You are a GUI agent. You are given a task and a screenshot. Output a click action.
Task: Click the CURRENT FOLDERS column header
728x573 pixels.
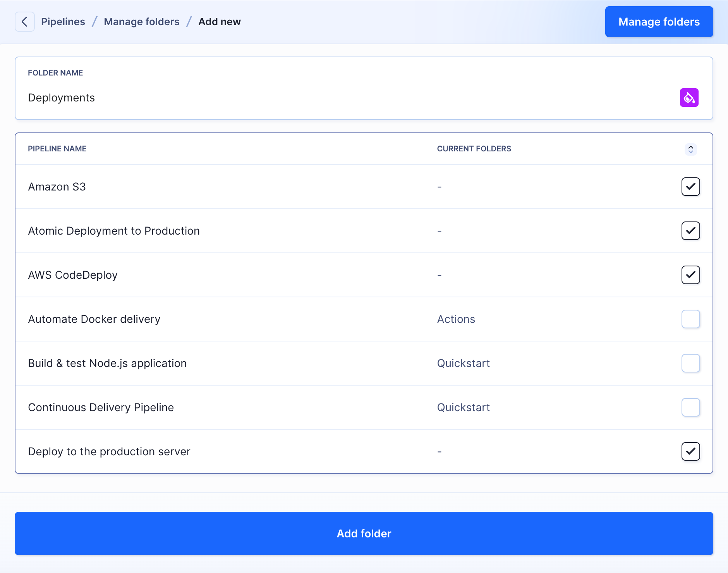click(474, 149)
